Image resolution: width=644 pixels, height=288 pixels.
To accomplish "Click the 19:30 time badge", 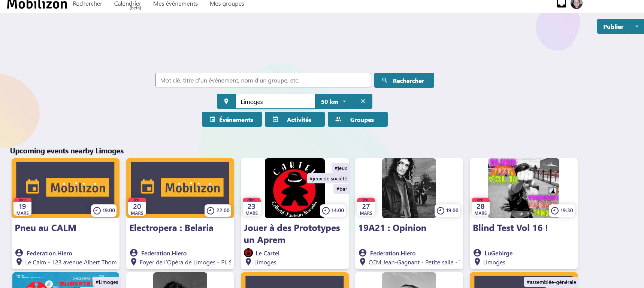I will (x=562, y=210).
